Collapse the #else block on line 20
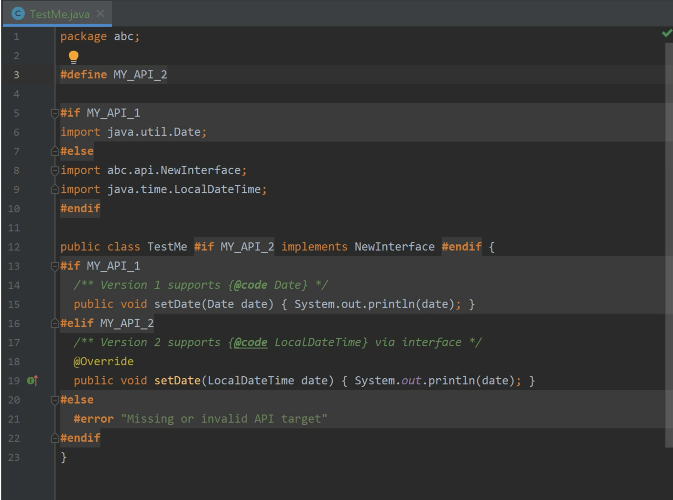 (56, 400)
